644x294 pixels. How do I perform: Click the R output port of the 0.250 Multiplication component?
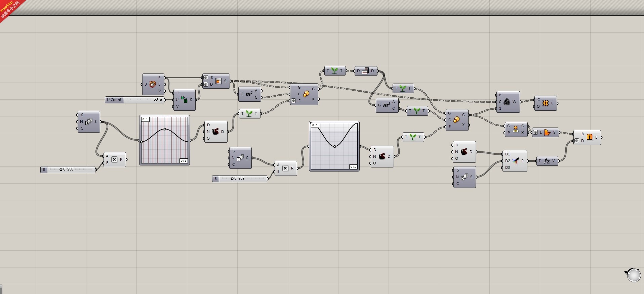127,159
